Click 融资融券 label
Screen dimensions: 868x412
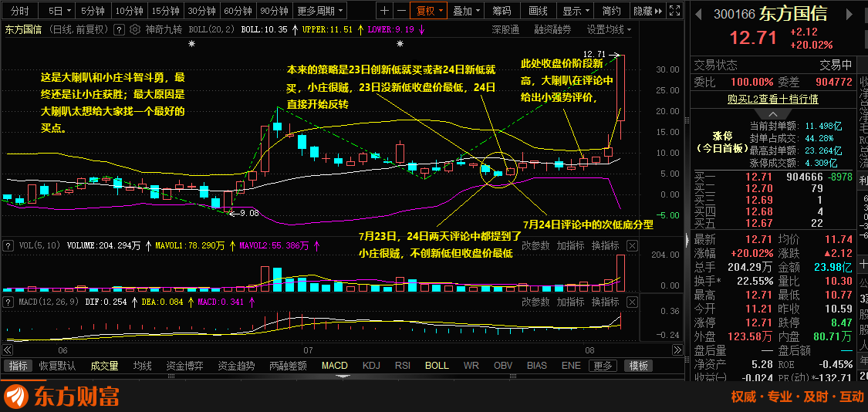[x=552, y=30]
